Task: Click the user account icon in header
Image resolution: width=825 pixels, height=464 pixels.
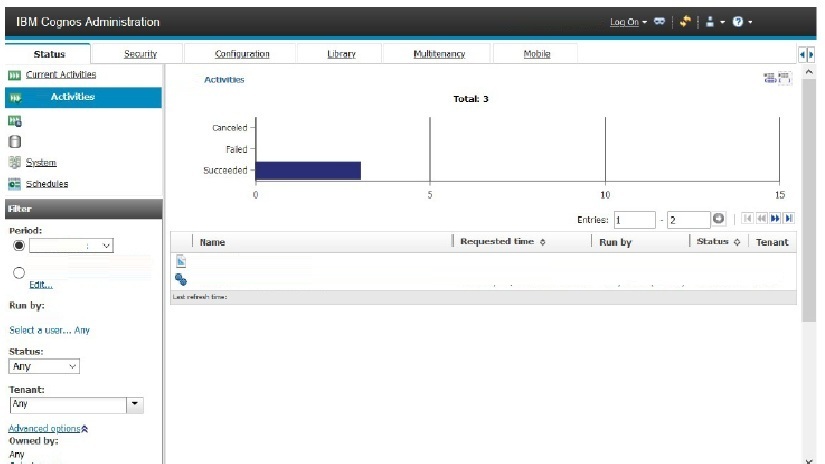Action: (x=710, y=22)
